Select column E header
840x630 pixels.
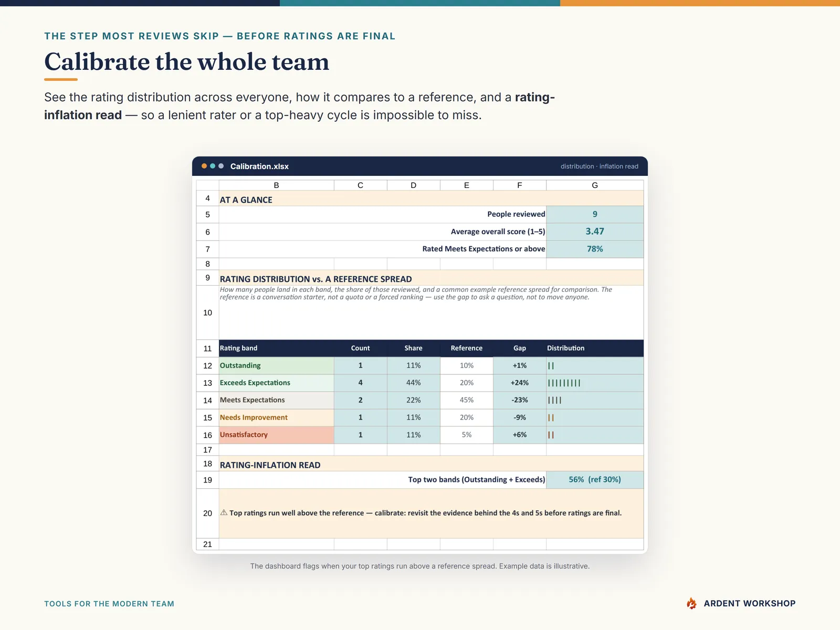pyautogui.click(x=466, y=185)
